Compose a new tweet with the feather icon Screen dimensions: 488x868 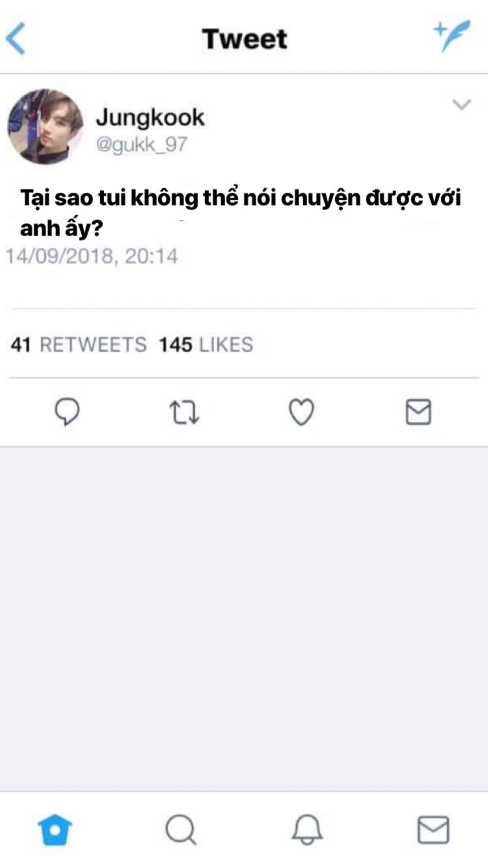pos(452,37)
